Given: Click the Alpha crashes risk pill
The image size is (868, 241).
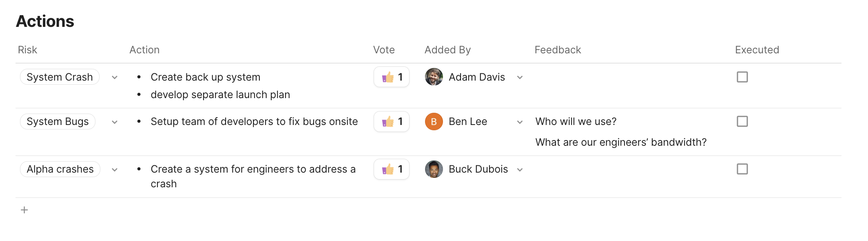Looking at the screenshot, I should (x=60, y=169).
